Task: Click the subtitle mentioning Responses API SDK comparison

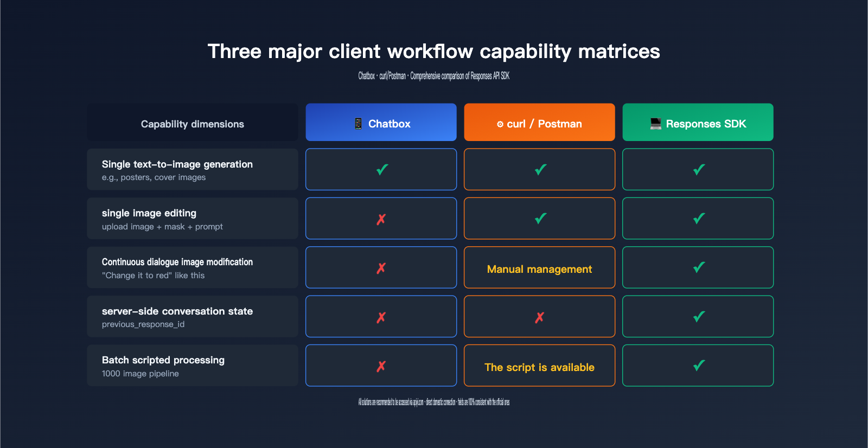Action: 434,76
